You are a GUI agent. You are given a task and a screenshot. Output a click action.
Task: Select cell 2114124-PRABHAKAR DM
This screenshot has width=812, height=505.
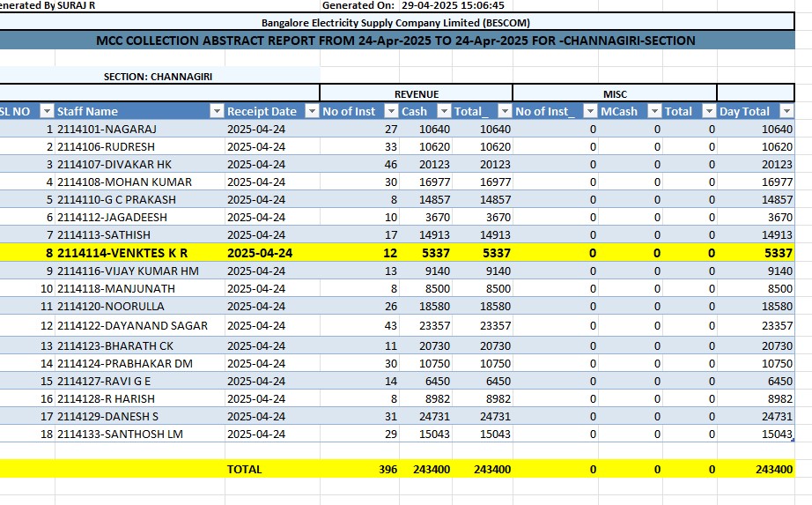point(140,363)
